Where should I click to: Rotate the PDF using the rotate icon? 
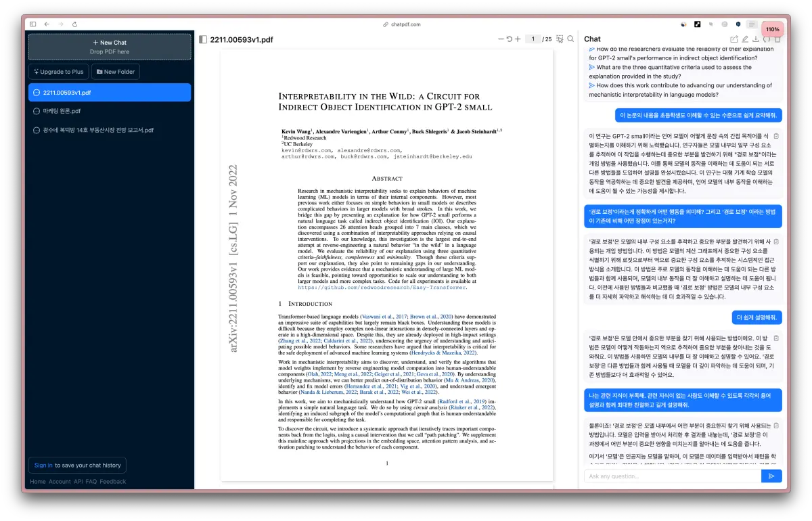click(509, 39)
